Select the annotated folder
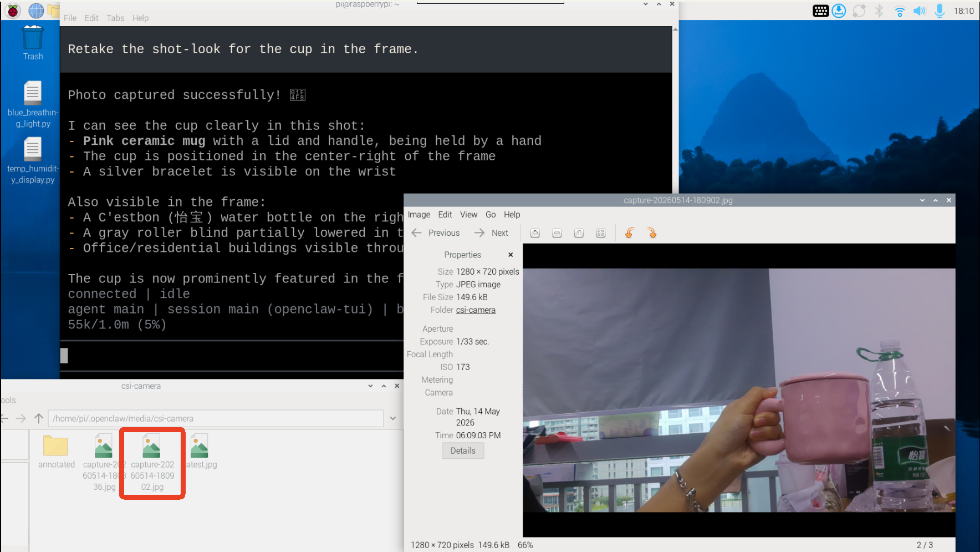Image resolution: width=980 pixels, height=552 pixels. [x=56, y=452]
